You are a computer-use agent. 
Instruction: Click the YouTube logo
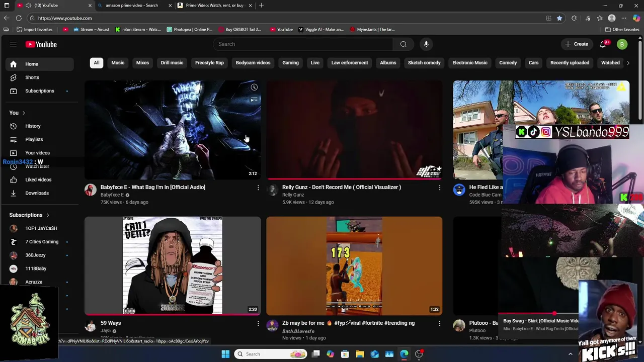click(x=41, y=44)
